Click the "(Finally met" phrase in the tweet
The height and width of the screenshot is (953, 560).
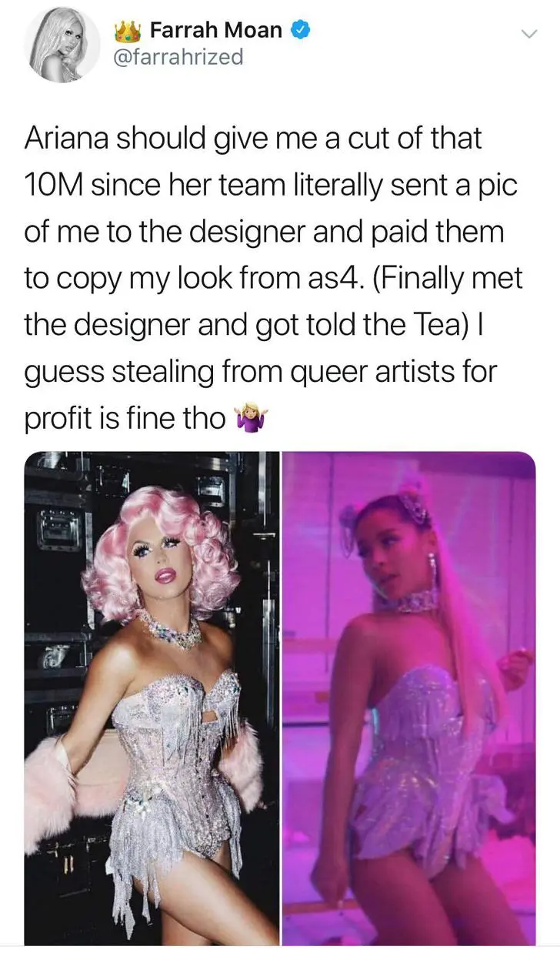click(x=447, y=278)
